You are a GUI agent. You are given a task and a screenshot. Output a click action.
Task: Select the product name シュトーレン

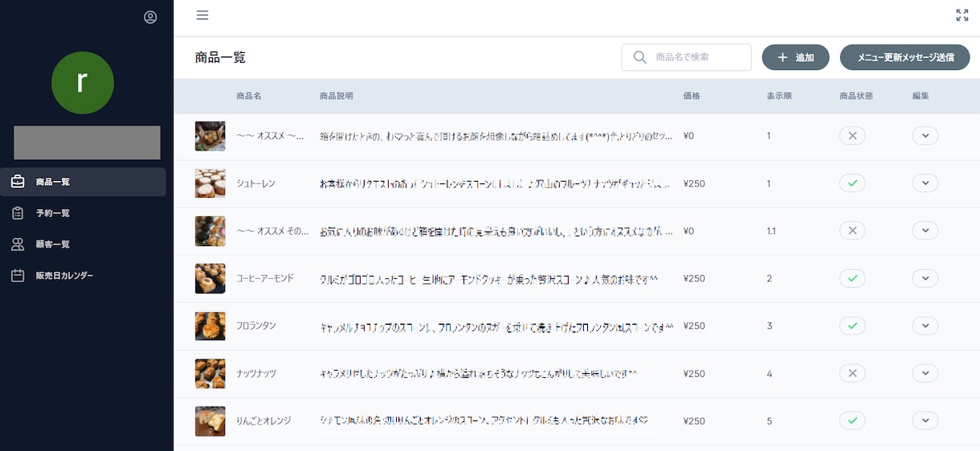[x=256, y=183]
